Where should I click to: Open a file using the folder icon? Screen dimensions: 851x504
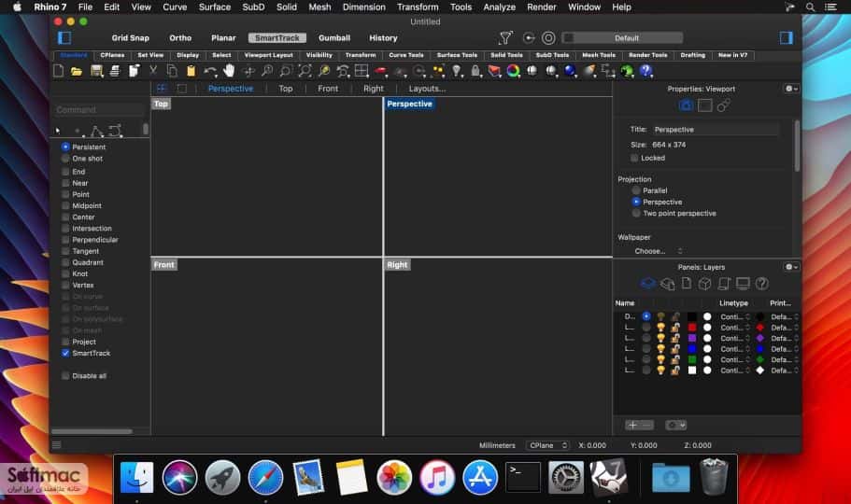pyautogui.click(x=77, y=71)
